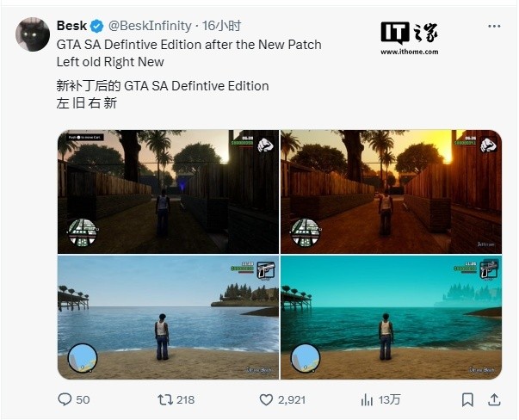The width and height of the screenshot is (519, 420).
Task: Click the IT之家 logo watermark
Action: 410,33
